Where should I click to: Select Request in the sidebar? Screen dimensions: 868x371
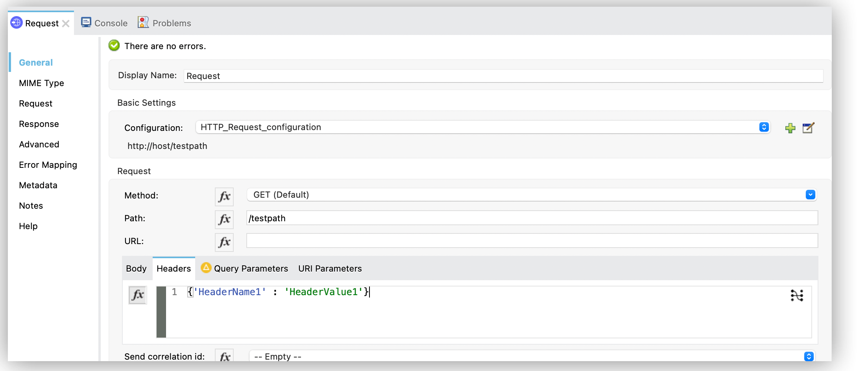tap(35, 103)
